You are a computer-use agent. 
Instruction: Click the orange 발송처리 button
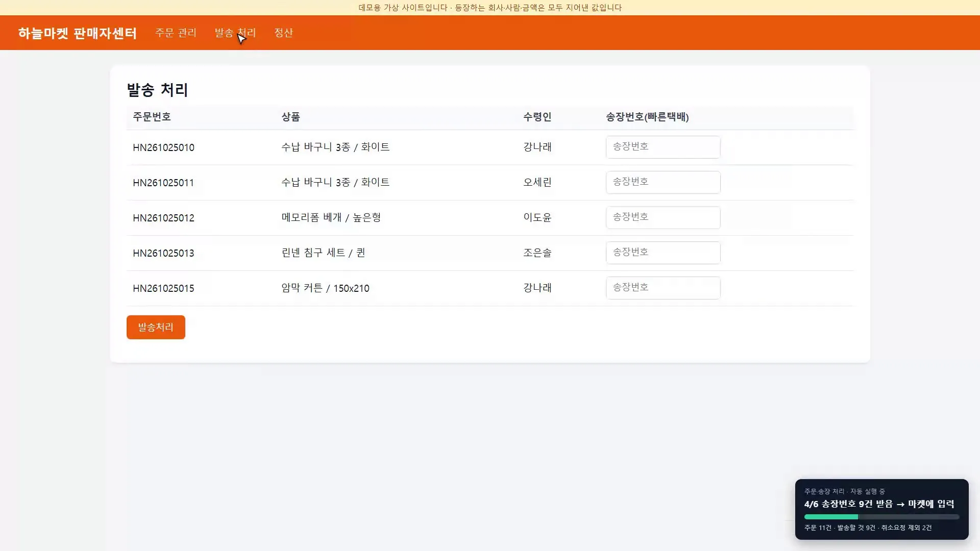tap(156, 327)
